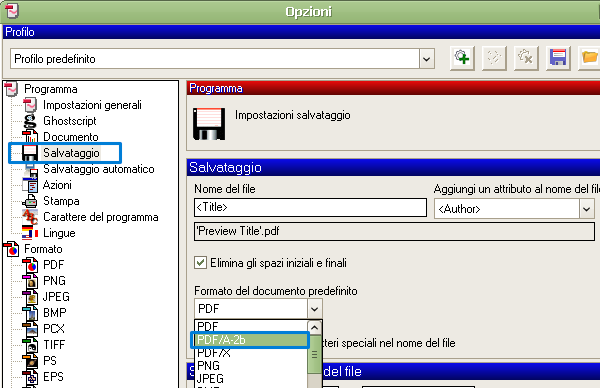
Task: Select PNG in the format list
Action: click(x=251, y=365)
